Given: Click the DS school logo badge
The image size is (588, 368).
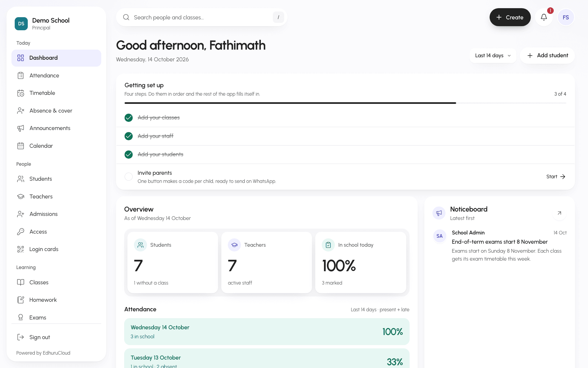Looking at the screenshot, I should click(21, 24).
